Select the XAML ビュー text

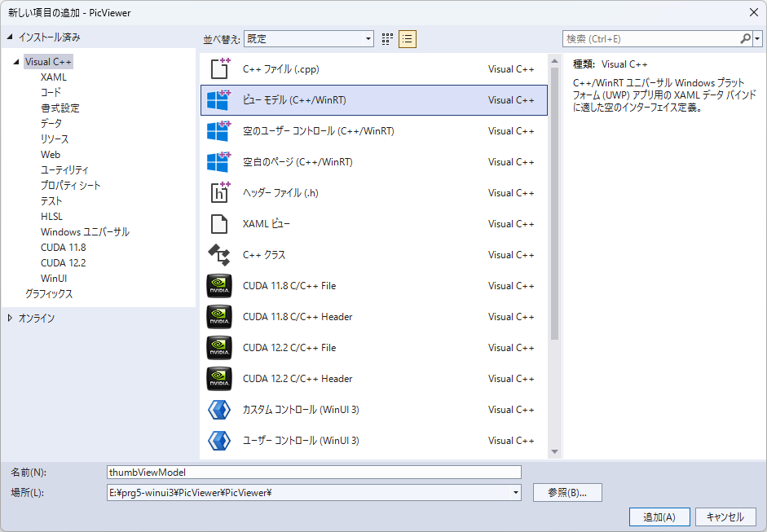[267, 224]
